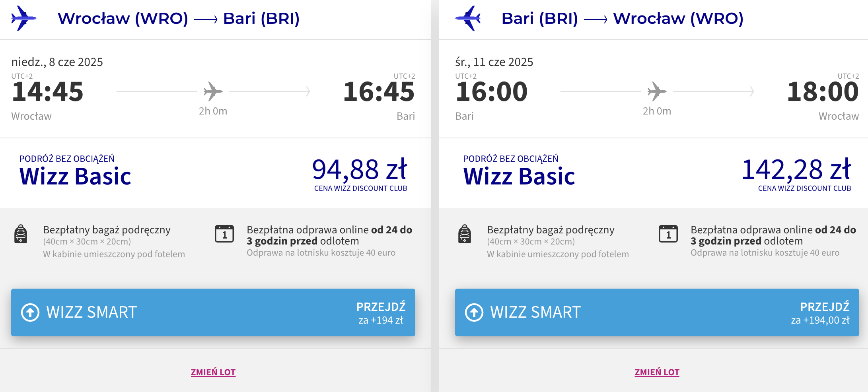
Task: Click the upgrade arrow icon in left WIZZ SMART
Action: (30, 312)
